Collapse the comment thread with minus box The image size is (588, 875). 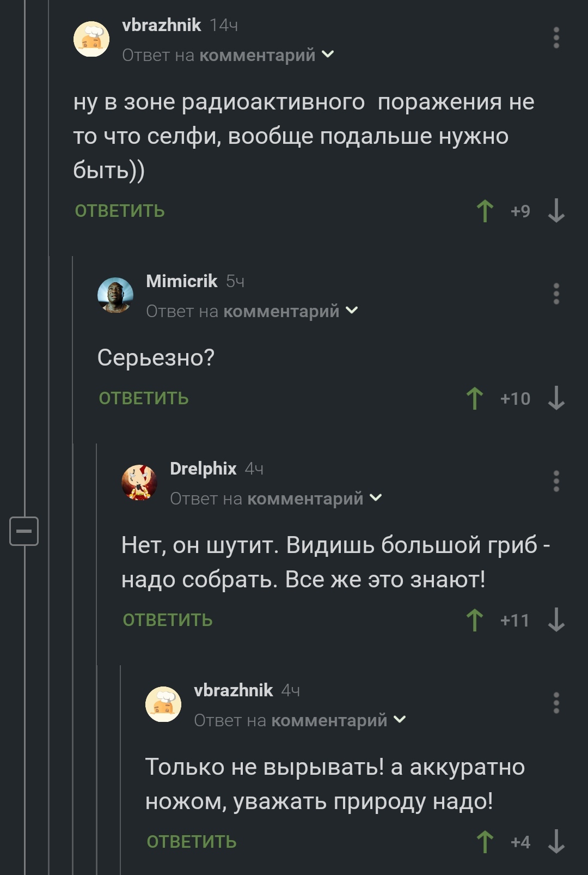pyautogui.click(x=24, y=531)
